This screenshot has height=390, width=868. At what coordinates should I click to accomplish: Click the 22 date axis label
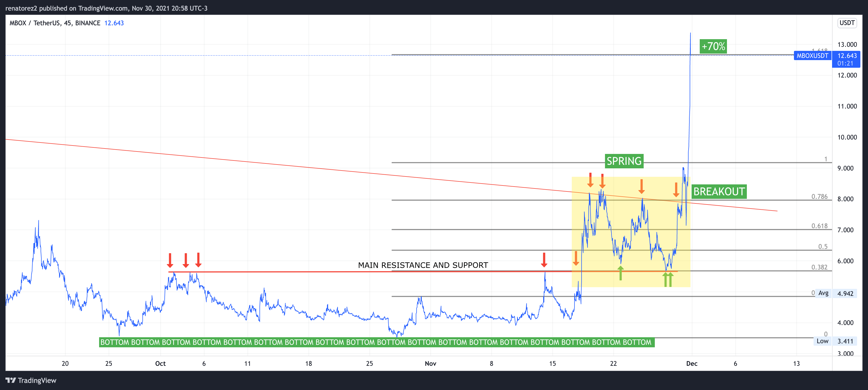(x=613, y=363)
